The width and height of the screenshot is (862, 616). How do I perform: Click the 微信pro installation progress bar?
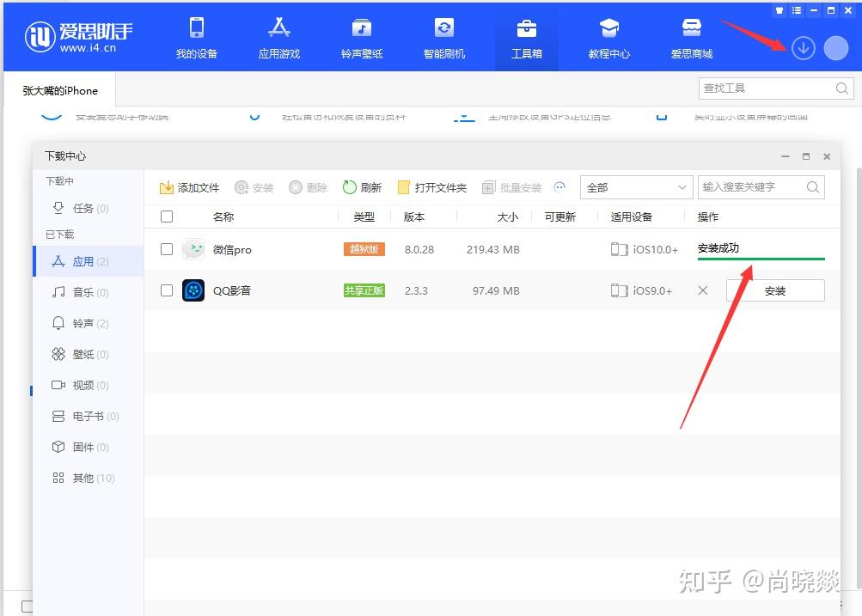coord(761,259)
